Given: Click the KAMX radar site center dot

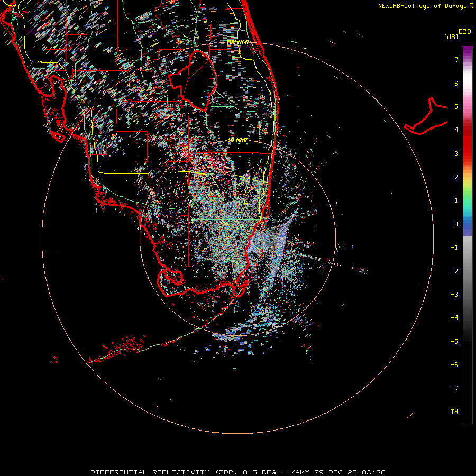Looking at the screenshot, I should pos(237,237).
